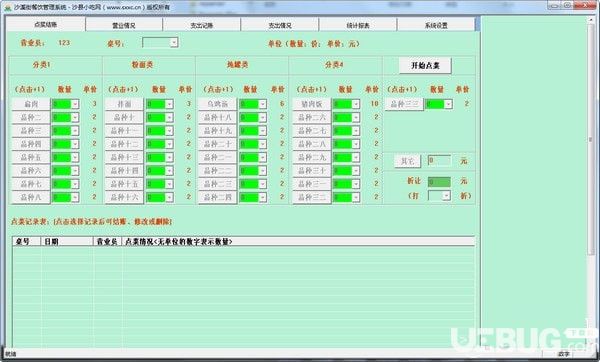Add one 乌鸡汤 item
This screenshot has width=600, height=362.
(x=217, y=104)
